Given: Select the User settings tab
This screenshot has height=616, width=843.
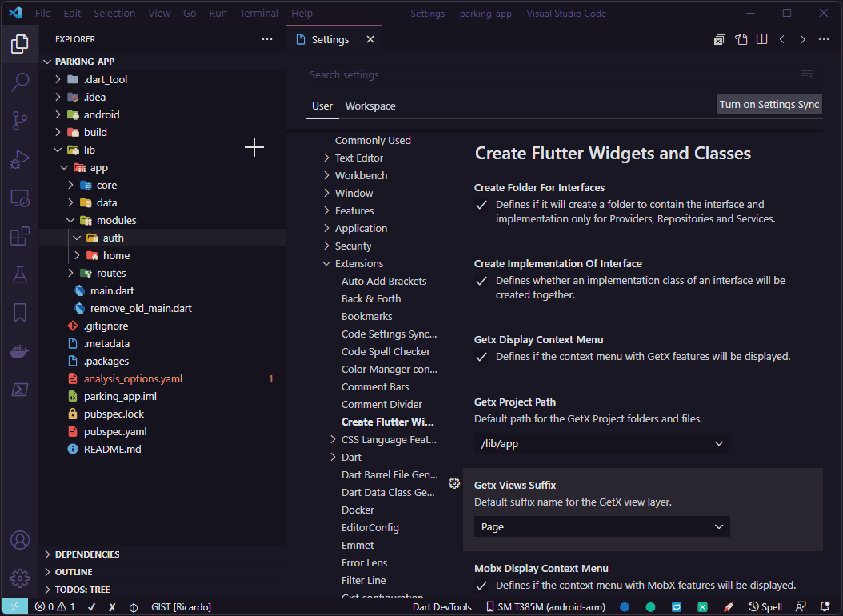Looking at the screenshot, I should 322,106.
